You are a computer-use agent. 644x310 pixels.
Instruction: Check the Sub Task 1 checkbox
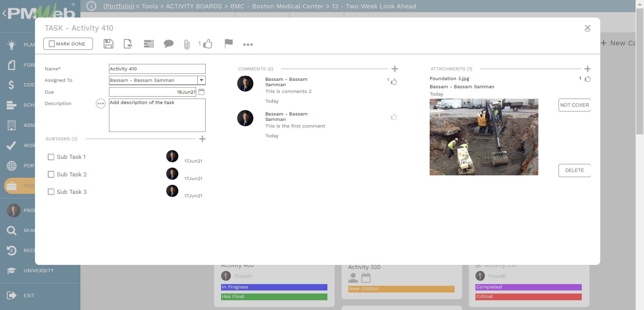(51, 157)
